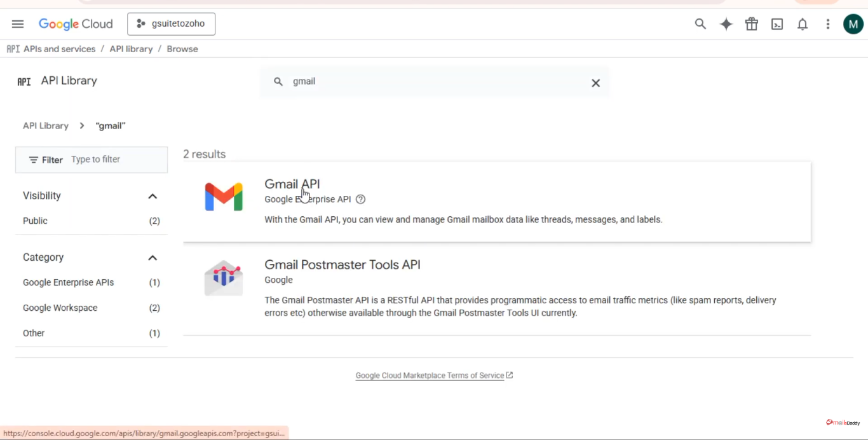
Task: Open the navigation hamburger menu
Action: (x=17, y=24)
